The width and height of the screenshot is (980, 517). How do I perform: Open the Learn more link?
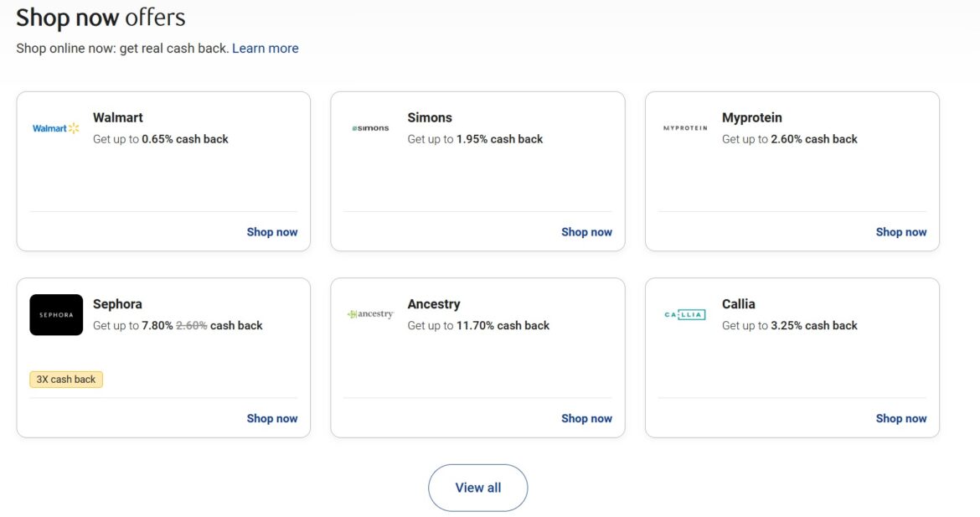pyautogui.click(x=265, y=49)
